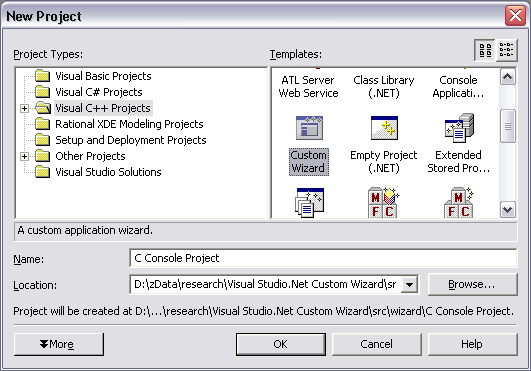Click Visual Basic Projects folder icon
531x371 pixels.
tap(43, 76)
